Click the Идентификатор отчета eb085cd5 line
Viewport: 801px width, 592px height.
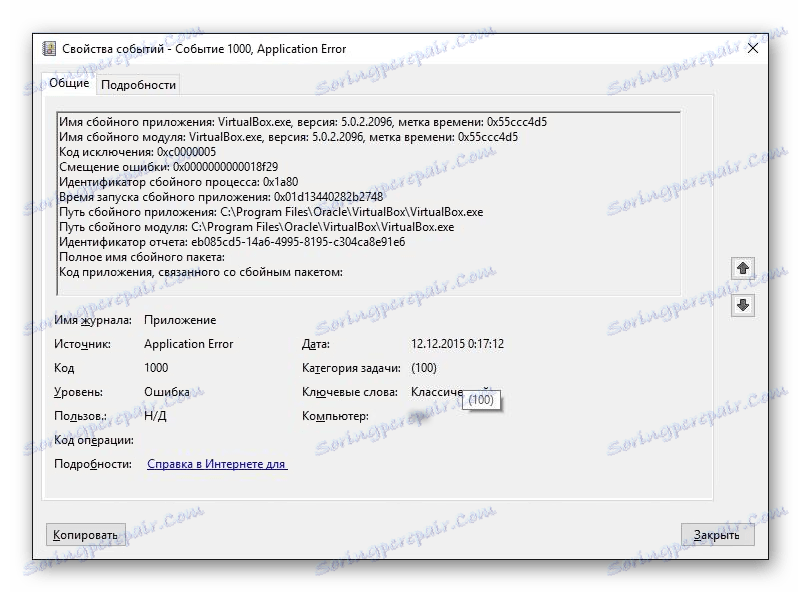pos(232,242)
